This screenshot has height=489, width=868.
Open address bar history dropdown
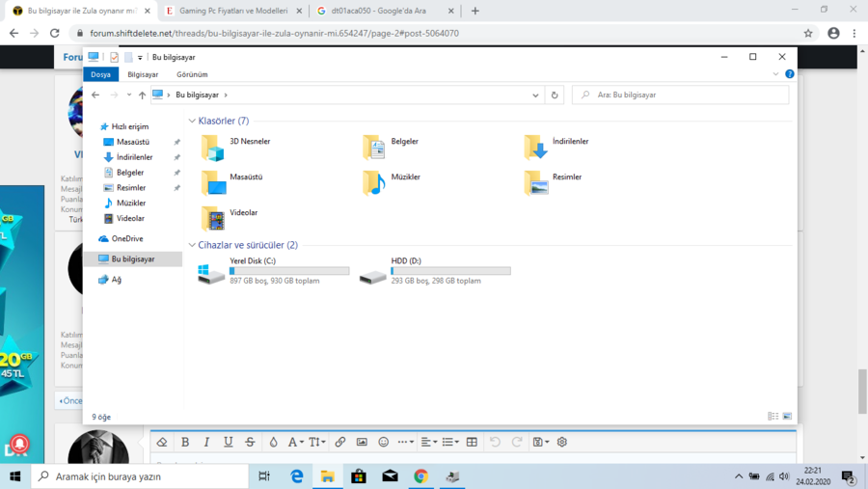[x=535, y=95]
